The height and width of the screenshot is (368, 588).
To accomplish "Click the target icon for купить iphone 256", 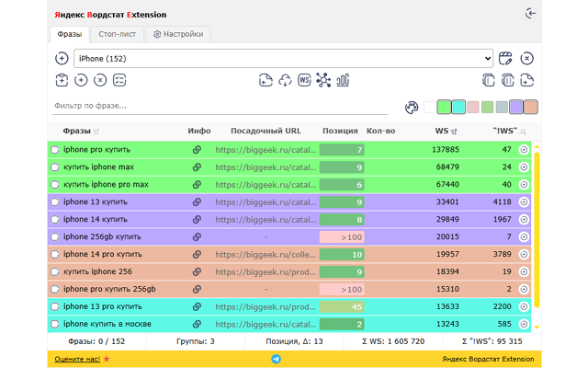I will (x=524, y=271).
